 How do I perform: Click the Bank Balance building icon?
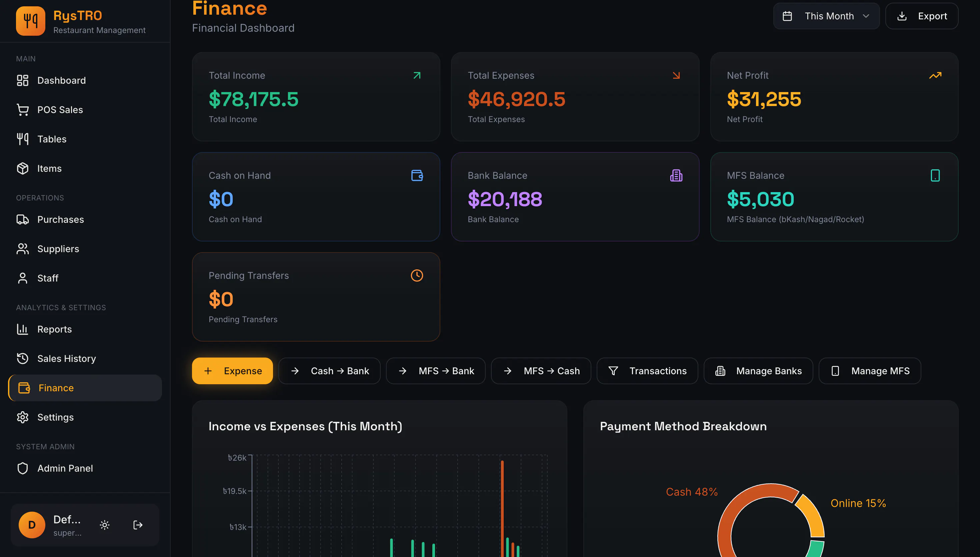point(676,175)
